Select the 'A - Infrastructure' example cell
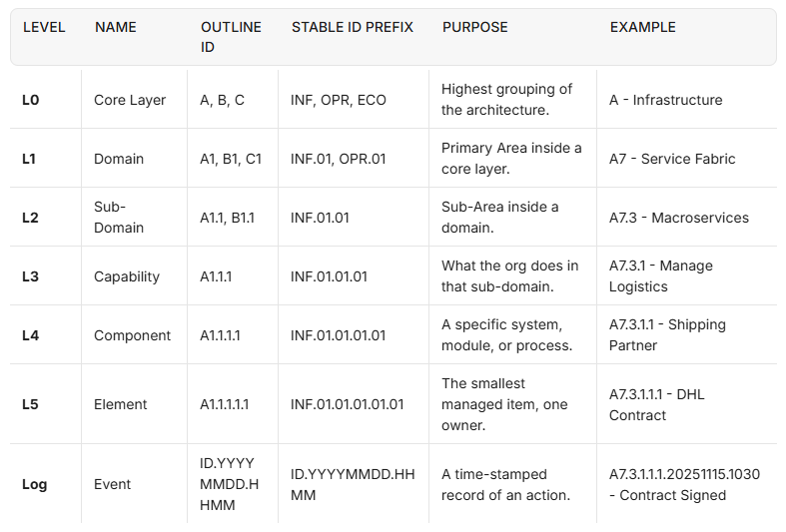This screenshot has width=786, height=532. pyautogui.click(x=666, y=100)
